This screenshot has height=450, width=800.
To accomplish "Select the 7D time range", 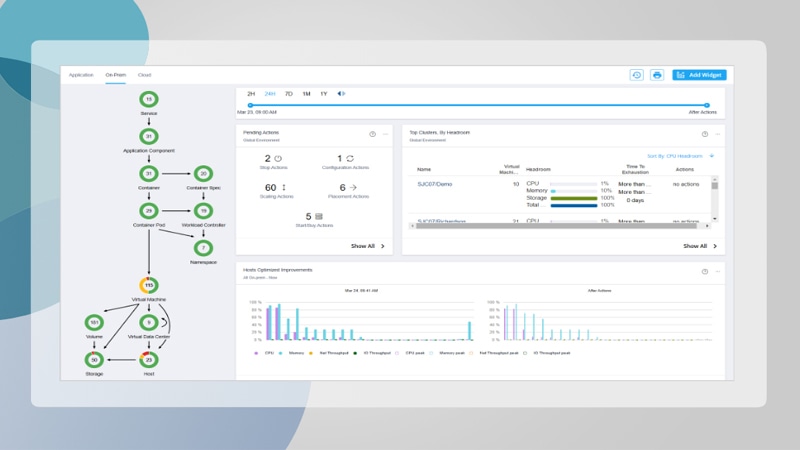I will tap(288, 94).
